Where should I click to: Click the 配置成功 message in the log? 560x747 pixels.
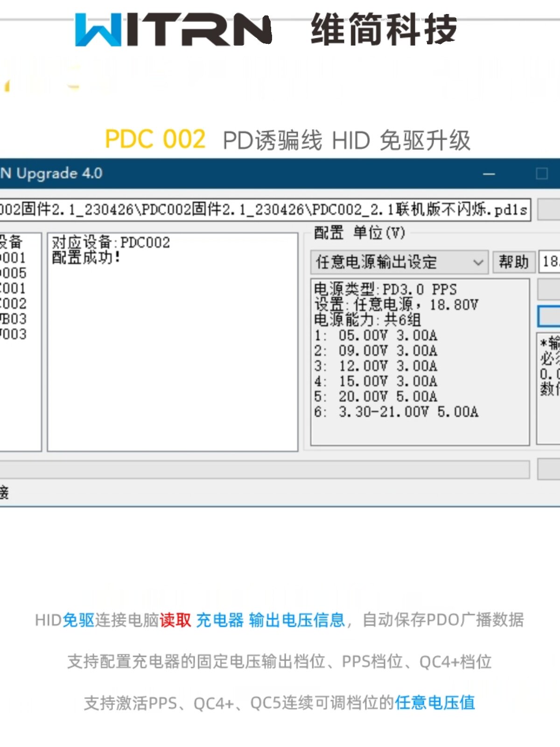click(x=86, y=257)
